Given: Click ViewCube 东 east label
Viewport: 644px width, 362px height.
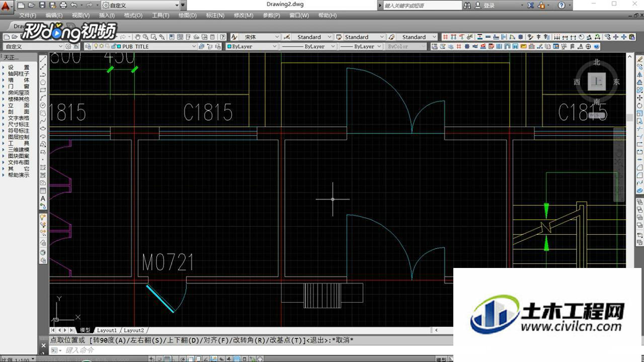Looking at the screenshot, I should [x=616, y=82].
